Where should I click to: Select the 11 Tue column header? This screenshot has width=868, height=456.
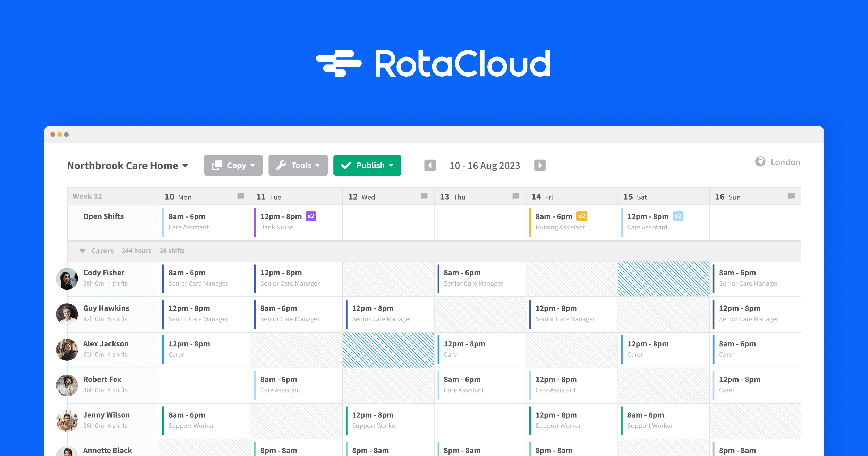pos(297,197)
